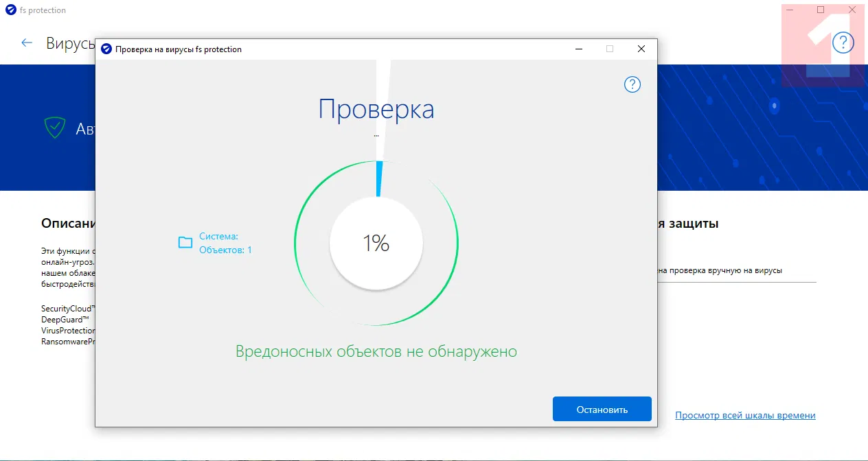This screenshot has width=868, height=461.
Task: Open help in the virus scan dialog
Action: [632, 84]
